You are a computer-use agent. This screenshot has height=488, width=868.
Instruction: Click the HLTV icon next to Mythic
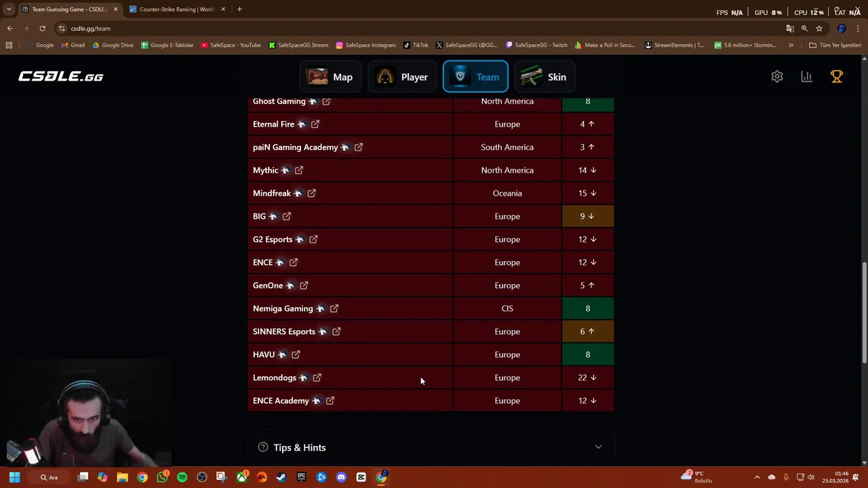285,170
